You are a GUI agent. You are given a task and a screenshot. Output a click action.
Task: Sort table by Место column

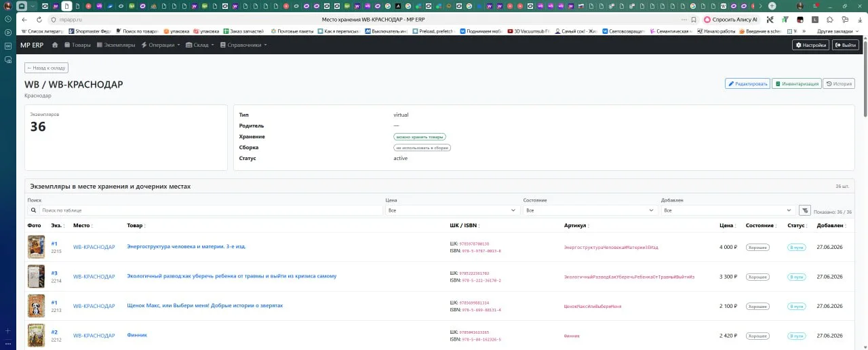click(83, 225)
